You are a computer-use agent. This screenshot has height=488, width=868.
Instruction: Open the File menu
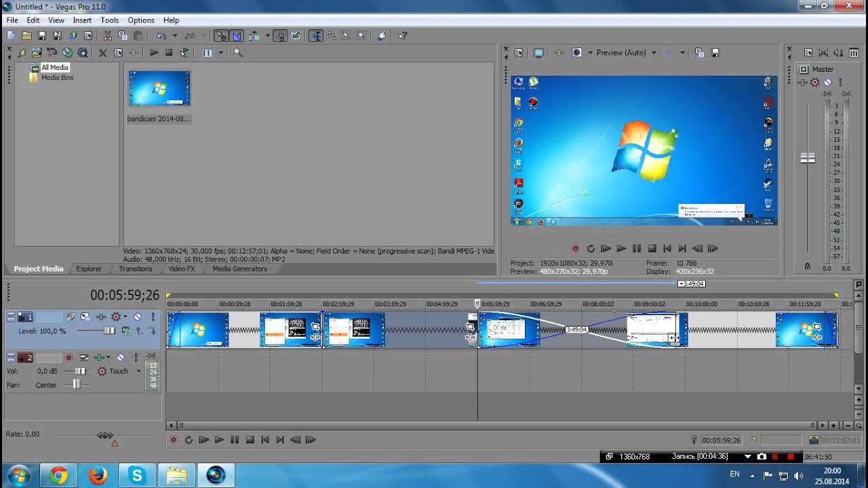coord(12,20)
